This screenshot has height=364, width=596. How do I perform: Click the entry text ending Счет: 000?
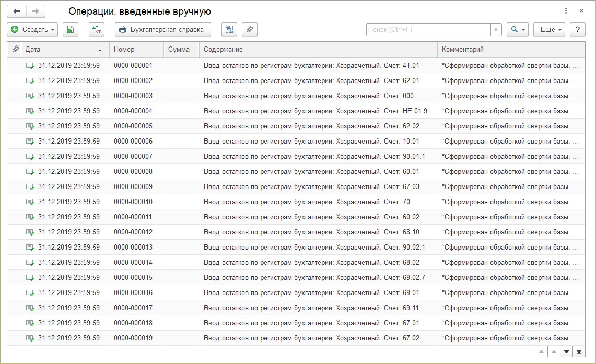309,96
